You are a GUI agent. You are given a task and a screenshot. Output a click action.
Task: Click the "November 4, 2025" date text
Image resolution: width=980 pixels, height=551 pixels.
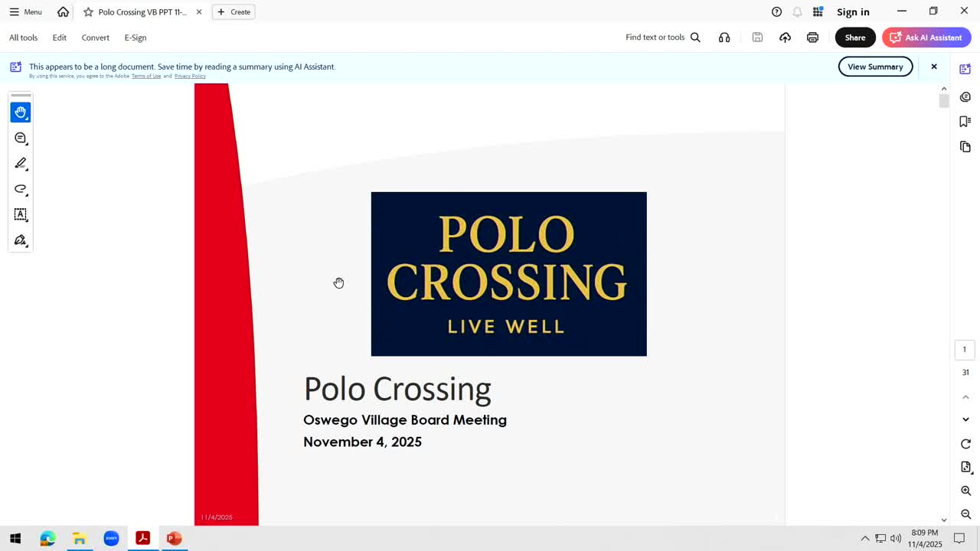tap(363, 442)
